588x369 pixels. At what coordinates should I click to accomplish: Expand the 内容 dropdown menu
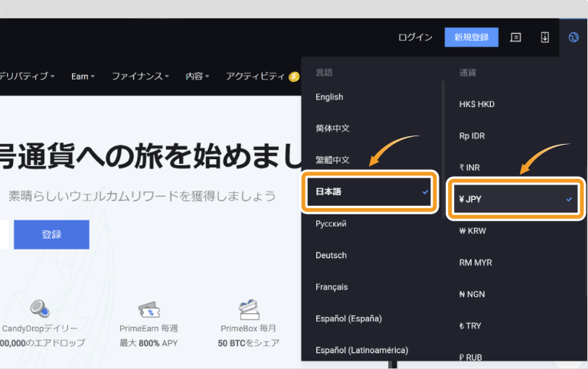click(x=198, y=76)
